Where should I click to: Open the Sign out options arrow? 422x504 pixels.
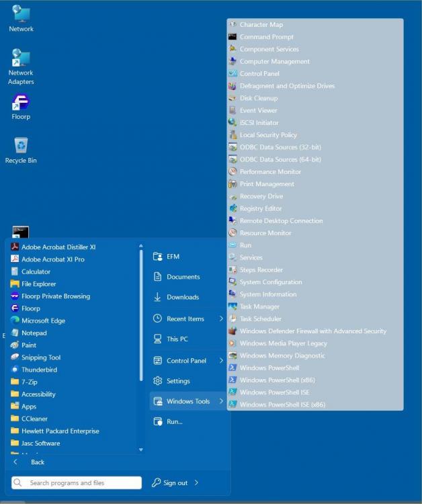[x=196, y=482]
